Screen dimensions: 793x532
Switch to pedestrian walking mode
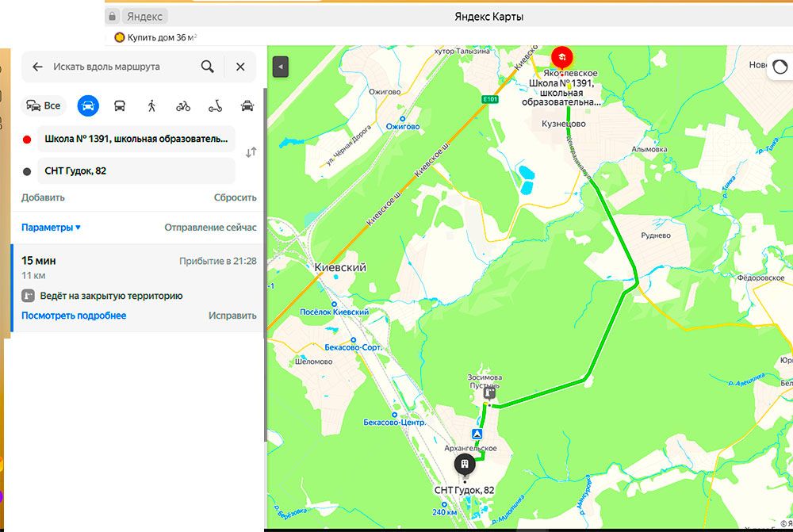point(151,105)
